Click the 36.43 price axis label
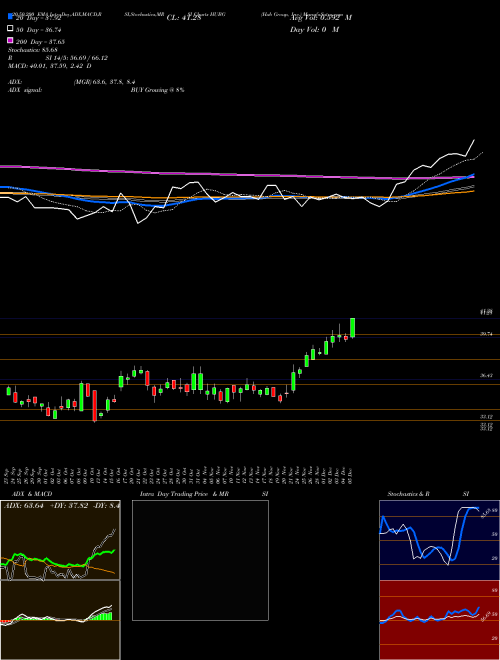Image resolution: width=500 pixels, height=660 pixels. pos(486,375)
